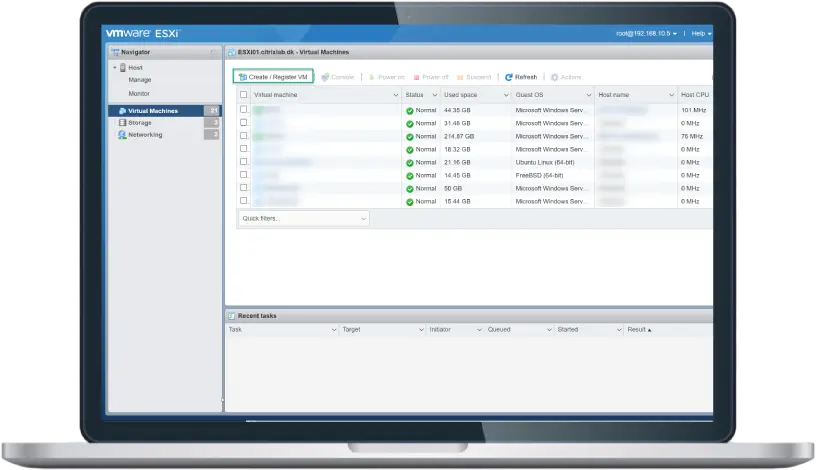Screen dimensions: 816x470
Task: Click the Host CPU column header
Action: pos(695,95)
